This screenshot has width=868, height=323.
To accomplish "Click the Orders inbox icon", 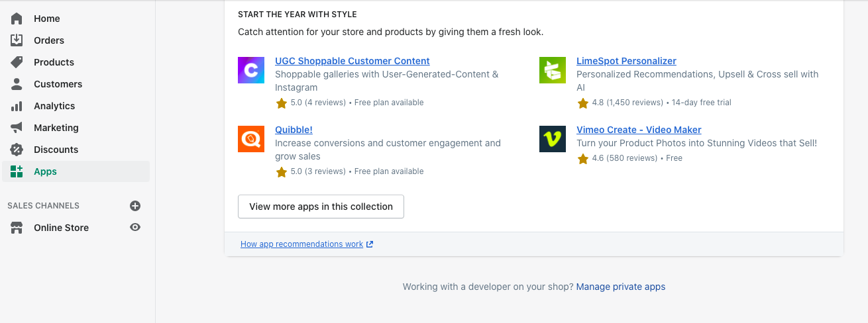I will [x=17, y=40].
